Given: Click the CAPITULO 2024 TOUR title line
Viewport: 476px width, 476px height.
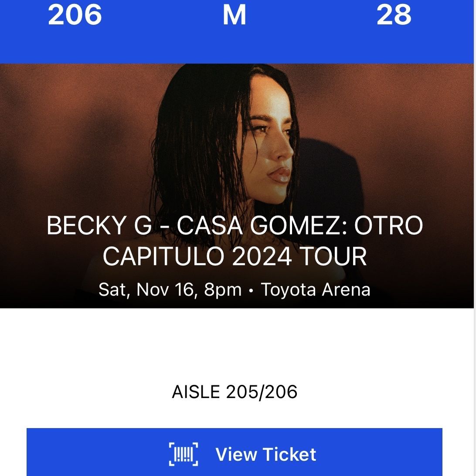Looking at the screenshot, I should click(235, 256).
